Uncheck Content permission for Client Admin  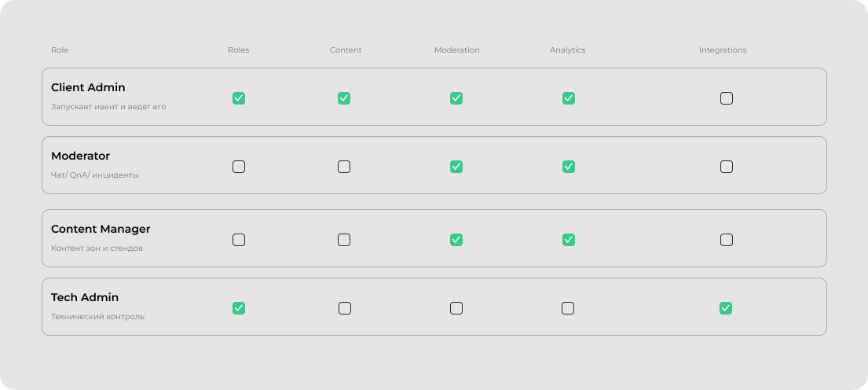click(344, 98)
